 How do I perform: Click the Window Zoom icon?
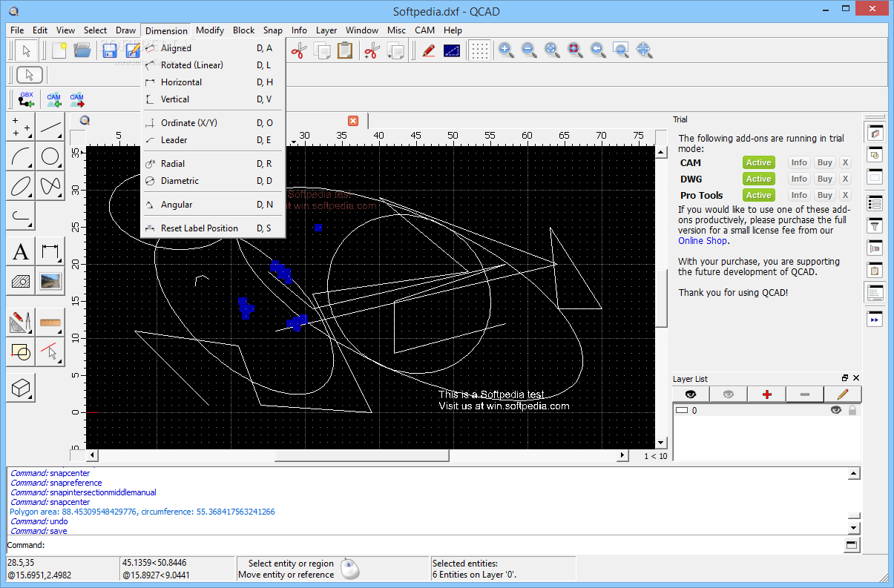tap(621, 50)
